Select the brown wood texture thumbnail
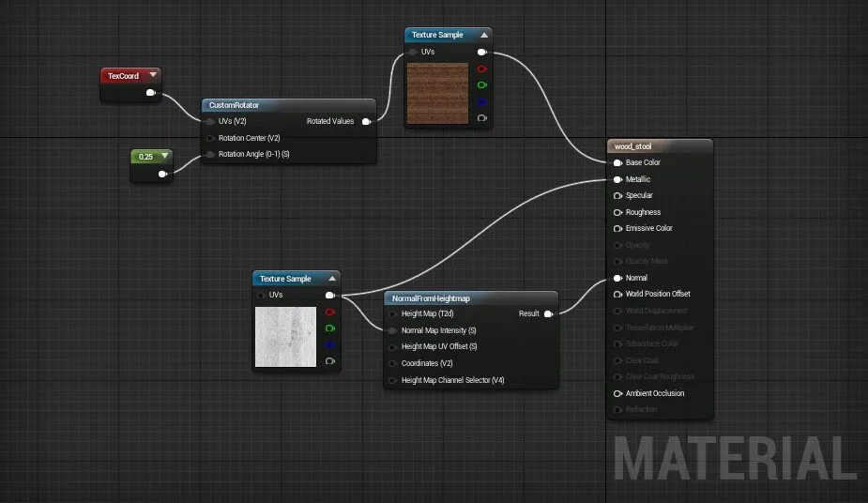The height and width of the screenshot is (503, 868). pos(437,93)
